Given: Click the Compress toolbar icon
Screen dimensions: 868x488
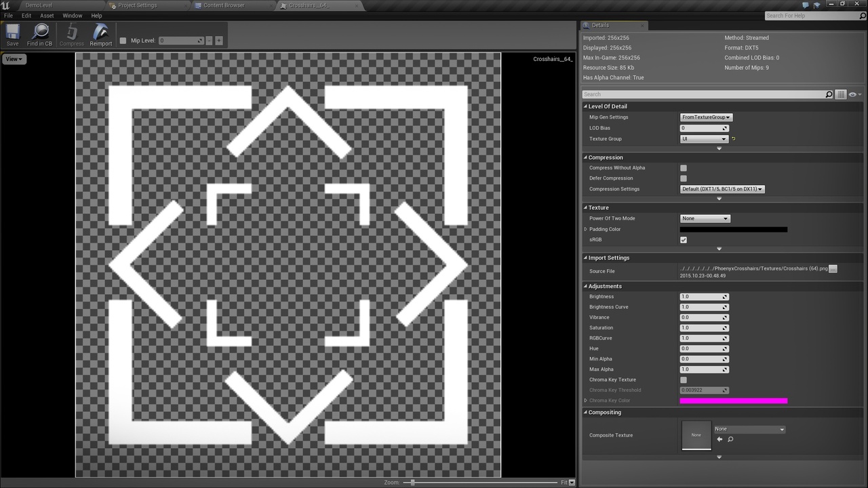Looking at the screenshot, I should 71,35.
